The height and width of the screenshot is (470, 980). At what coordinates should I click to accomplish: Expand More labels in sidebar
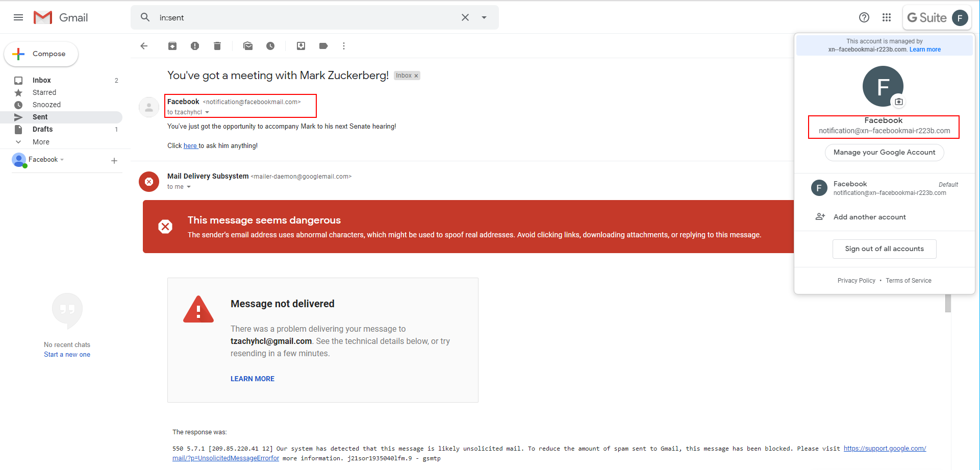pyautogui.click(x=41, y=142)
